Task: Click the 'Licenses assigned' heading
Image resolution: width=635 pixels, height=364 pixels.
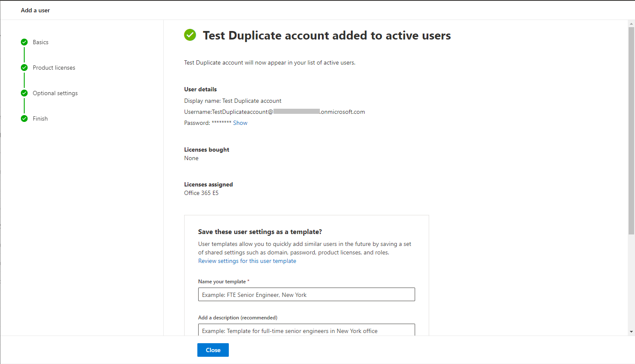Action: point(208,184)
